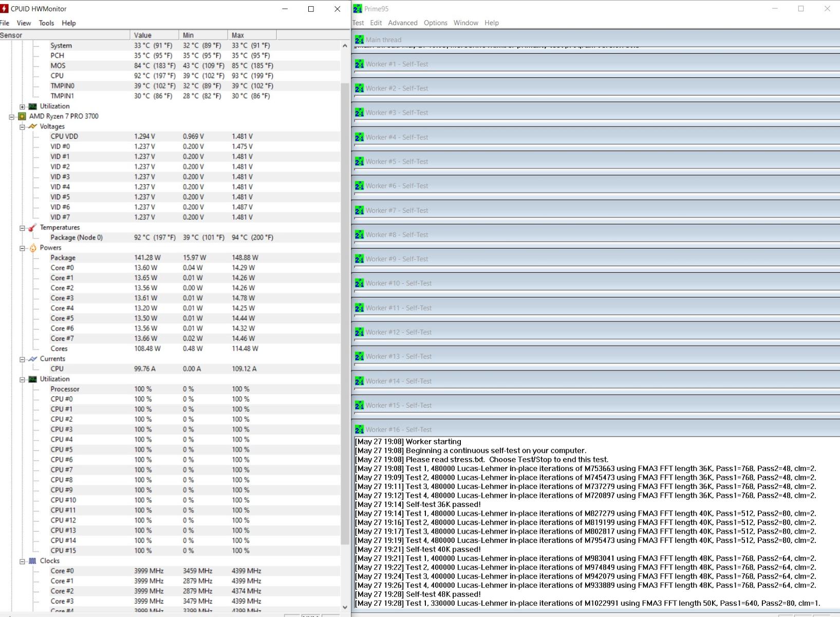
Task: Click the Worker #15 Self-Test window icon
Action: [x=359, y=405]
